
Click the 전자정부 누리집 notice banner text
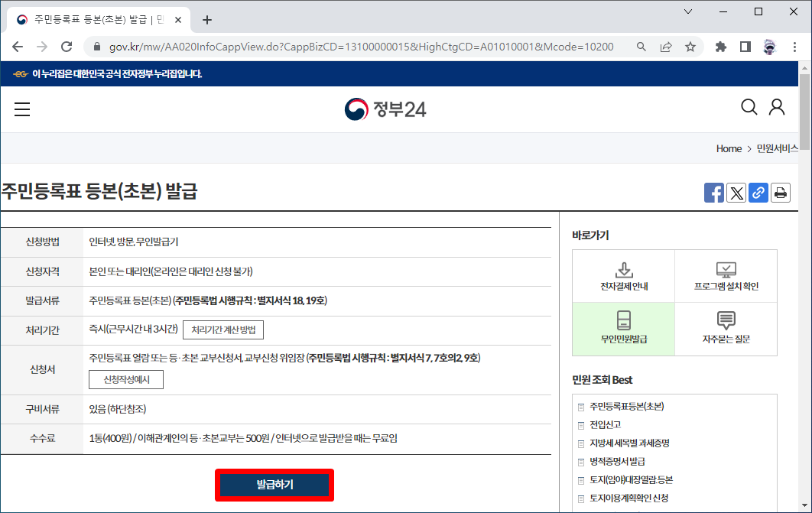click(x=117, y=74)
